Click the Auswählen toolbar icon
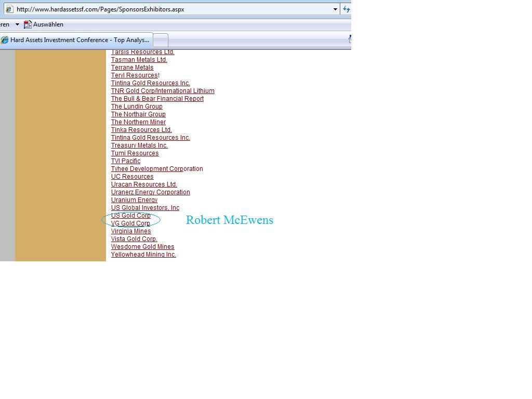 point(28,24)
